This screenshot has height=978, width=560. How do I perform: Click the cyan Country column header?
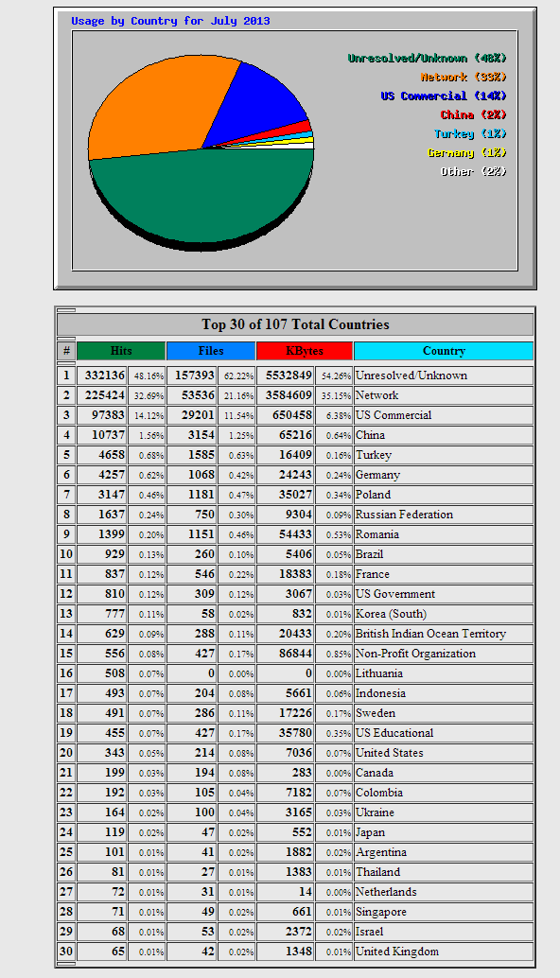(444, 351)
